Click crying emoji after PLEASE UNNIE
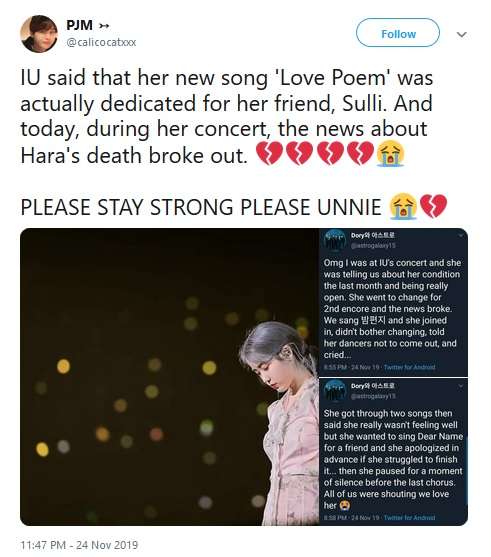This screenshot has height=557, width=491. pos(403,206)
